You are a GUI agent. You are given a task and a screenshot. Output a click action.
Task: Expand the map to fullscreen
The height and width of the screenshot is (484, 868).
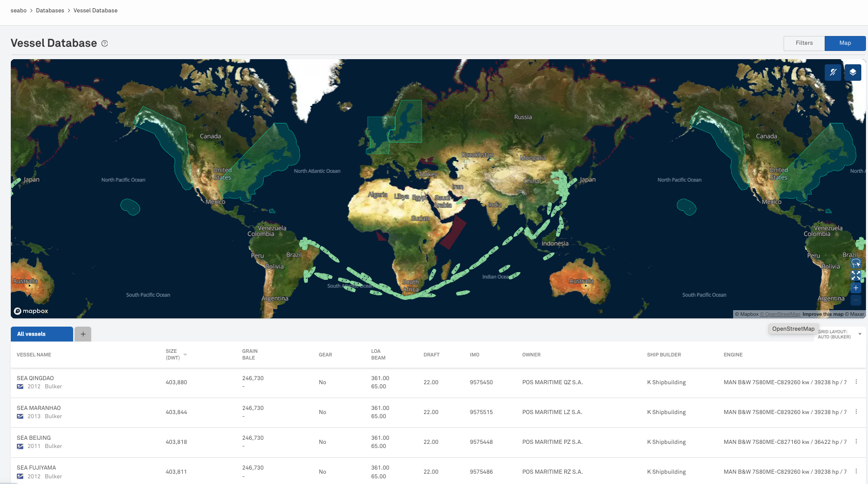point(856,276)
